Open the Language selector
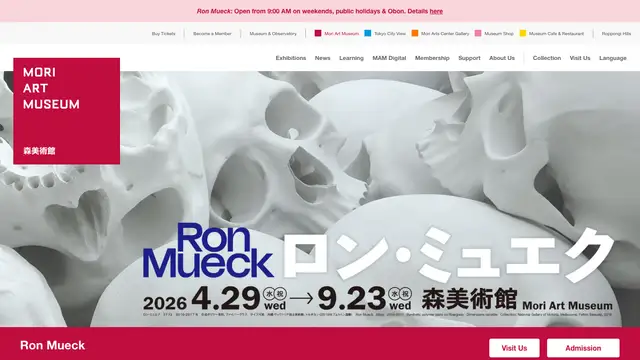Image resolution: width=640 pixels, height=360 pixels. click(613, 58)
